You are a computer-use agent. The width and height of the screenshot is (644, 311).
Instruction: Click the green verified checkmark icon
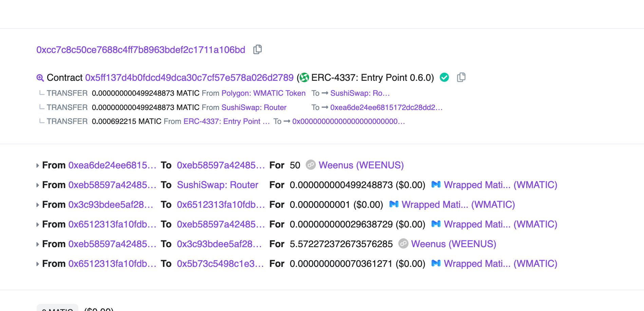coord(444,77)
